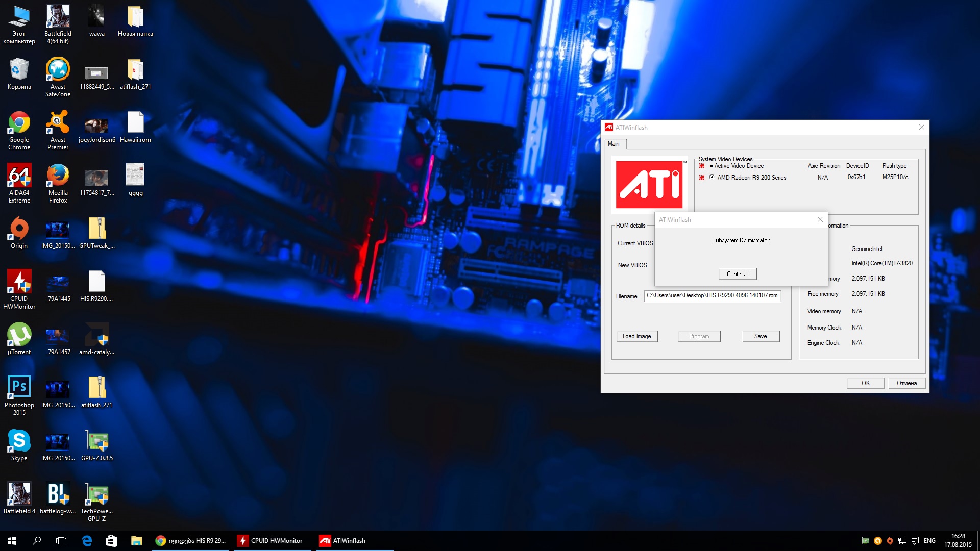Switch to the Main tab
This screenshot has width=980, height=551.
(614, 144)
